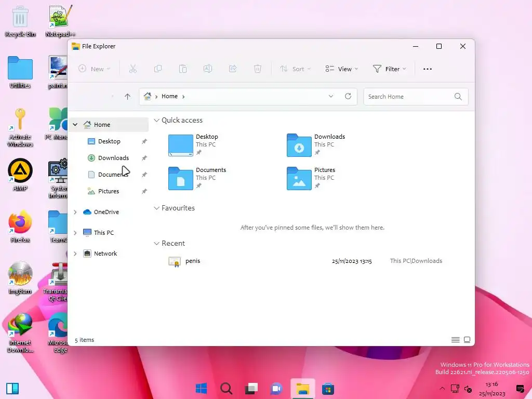
Task: Switch to large thumbnails view via status bar
Action: click(467, 340)
